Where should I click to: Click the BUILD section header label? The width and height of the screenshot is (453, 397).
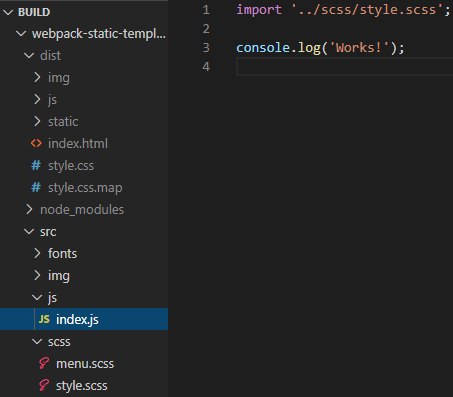click(x=34, y=12)
